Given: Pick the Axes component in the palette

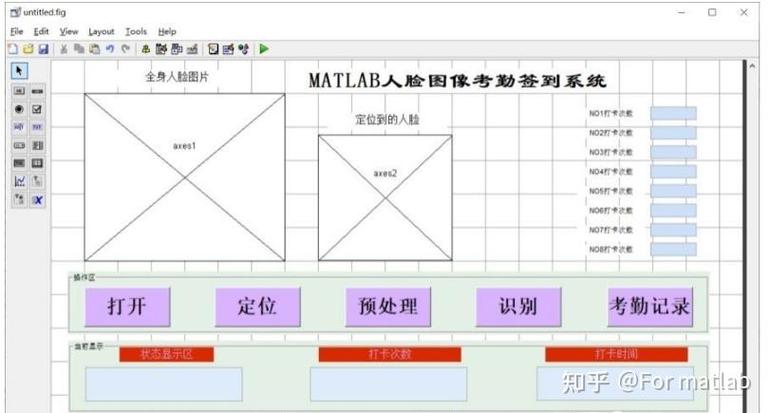Looking at the screenshot, I should coord(19,181).
